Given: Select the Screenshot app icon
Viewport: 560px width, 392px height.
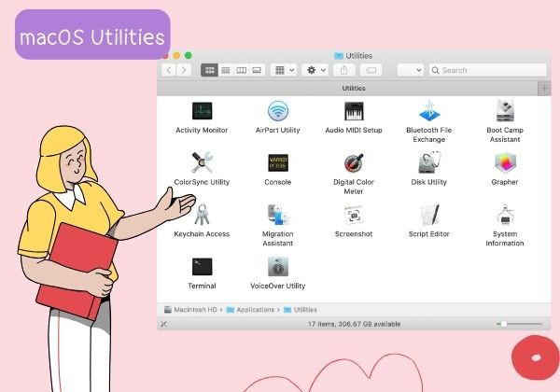Looking at the screenshot, I should [x=354, y=215].
